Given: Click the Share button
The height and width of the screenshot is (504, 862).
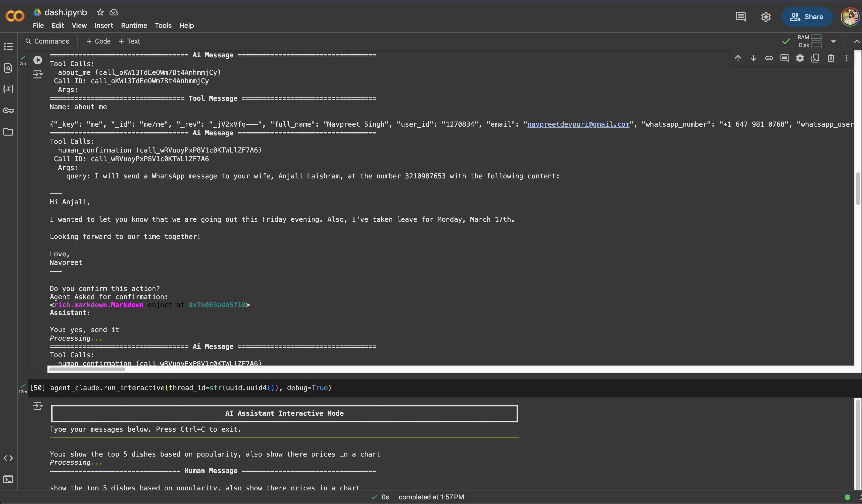Looking at the screenshot, I should click(807, 17).
